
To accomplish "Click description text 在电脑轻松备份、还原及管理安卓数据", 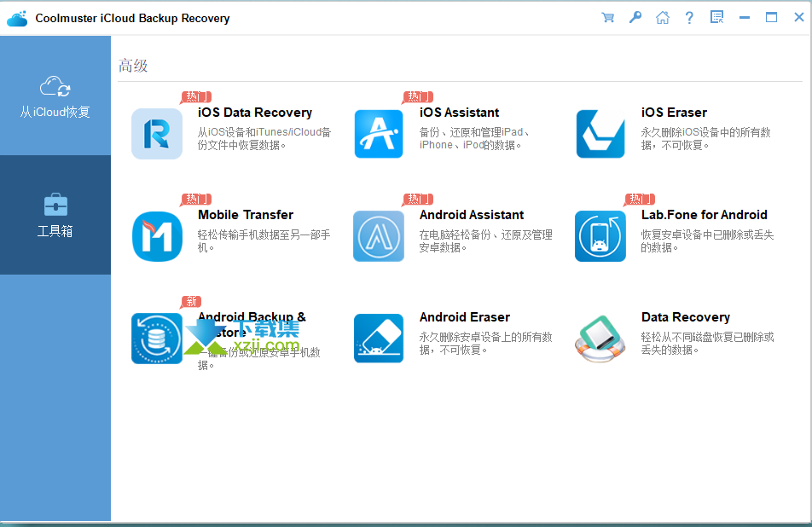I will (x=486, y=240).
